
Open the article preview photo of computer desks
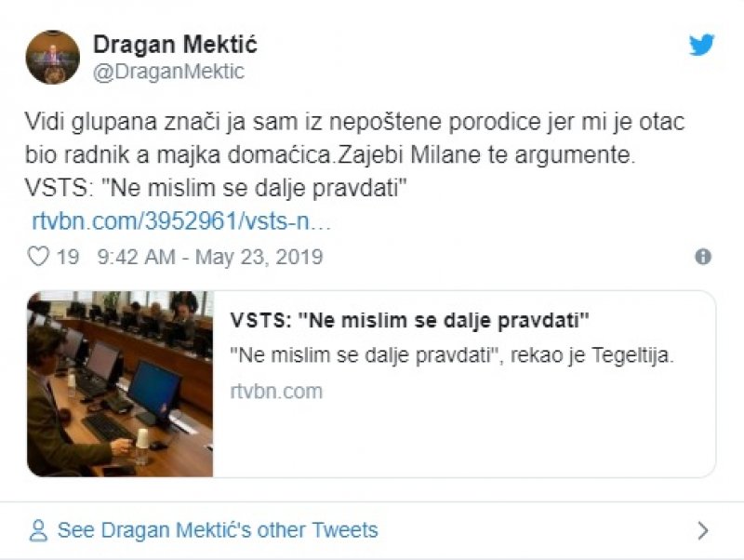pyautogui.click(x=120, y=384)
